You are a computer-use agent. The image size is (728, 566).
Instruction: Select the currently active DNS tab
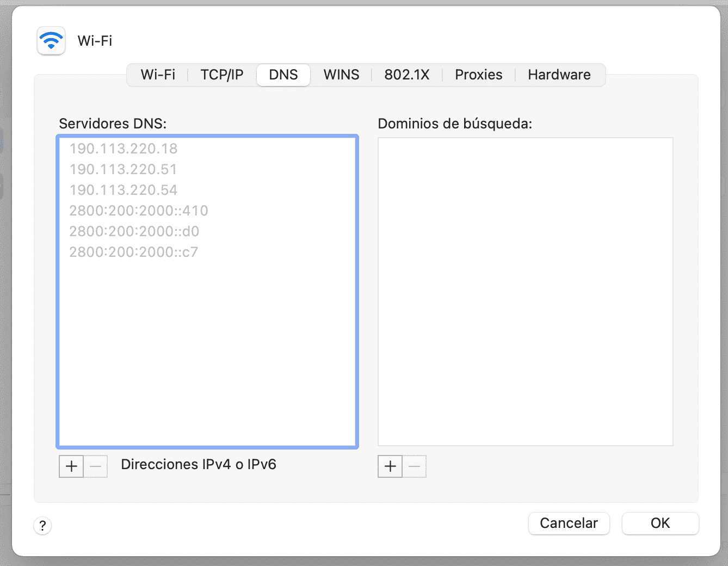click(283, 75)
